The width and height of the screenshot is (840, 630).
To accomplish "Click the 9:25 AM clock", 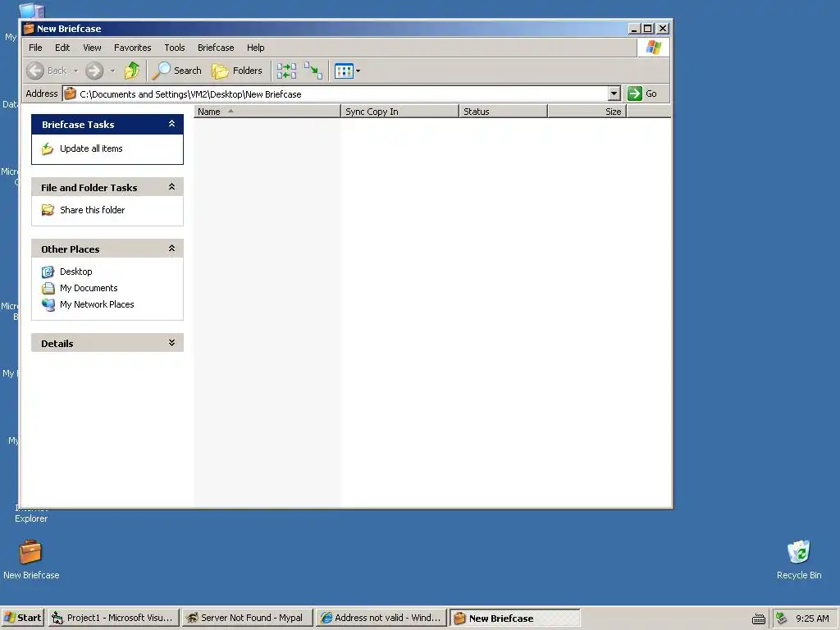I will tap(812, 619).
